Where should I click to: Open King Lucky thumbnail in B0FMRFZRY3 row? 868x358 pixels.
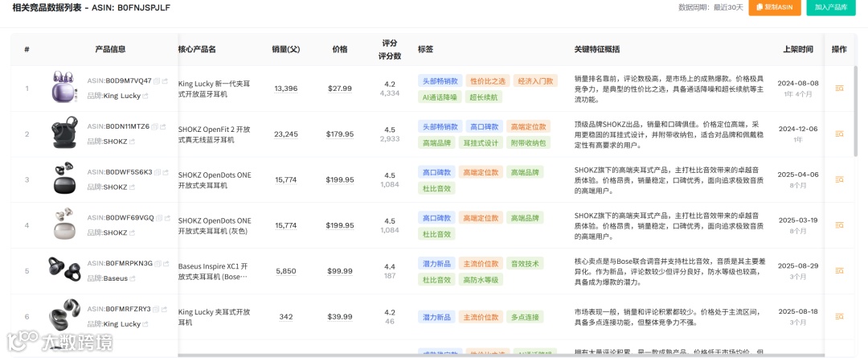(65, 315)
